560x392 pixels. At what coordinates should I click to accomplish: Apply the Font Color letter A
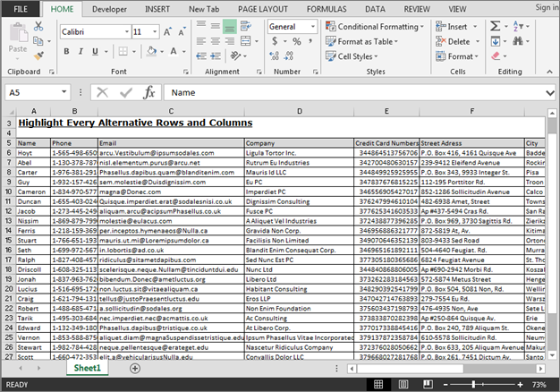tap(174, 51)
